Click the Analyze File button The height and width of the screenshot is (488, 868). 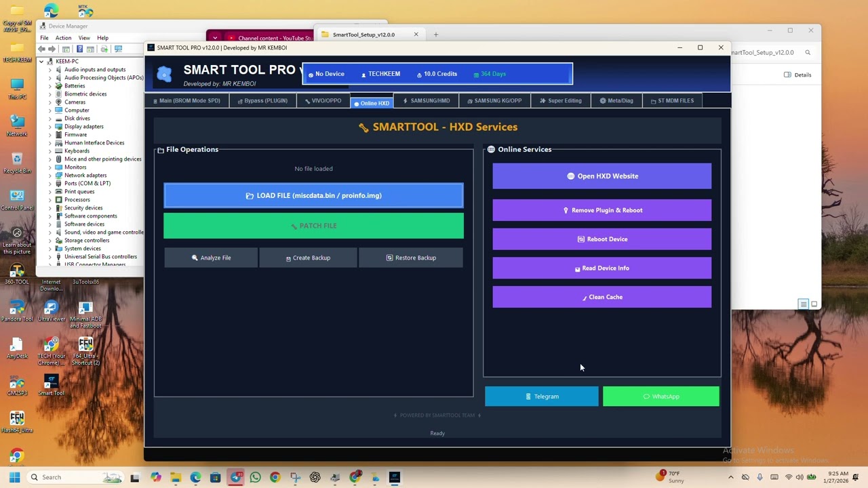click(211, 258)
